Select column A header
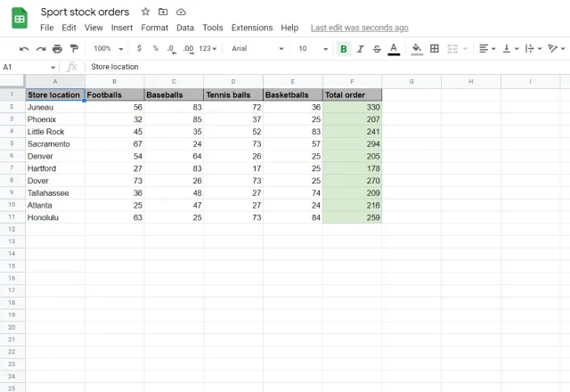The image size is (570, 392). point(55,81)
